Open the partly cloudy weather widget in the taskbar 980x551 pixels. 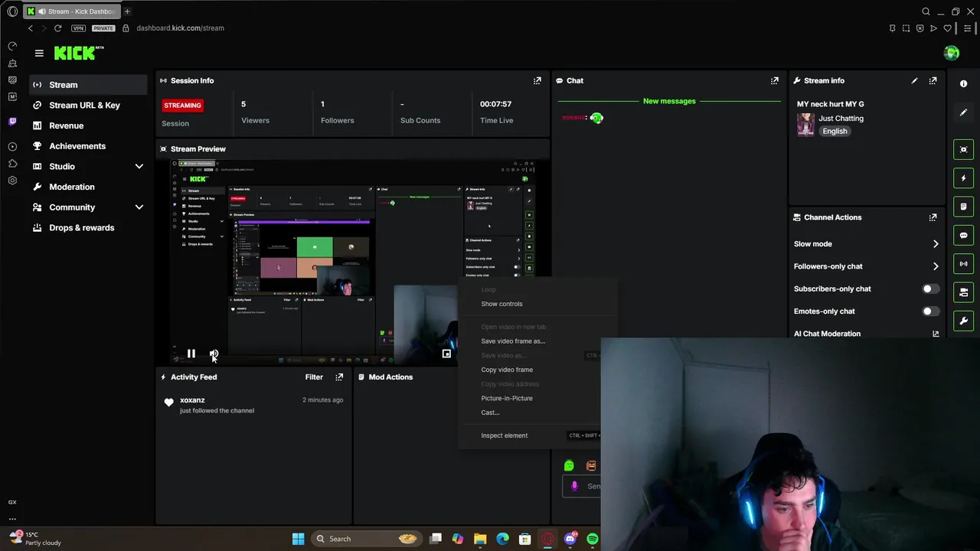tap(36, 539)
